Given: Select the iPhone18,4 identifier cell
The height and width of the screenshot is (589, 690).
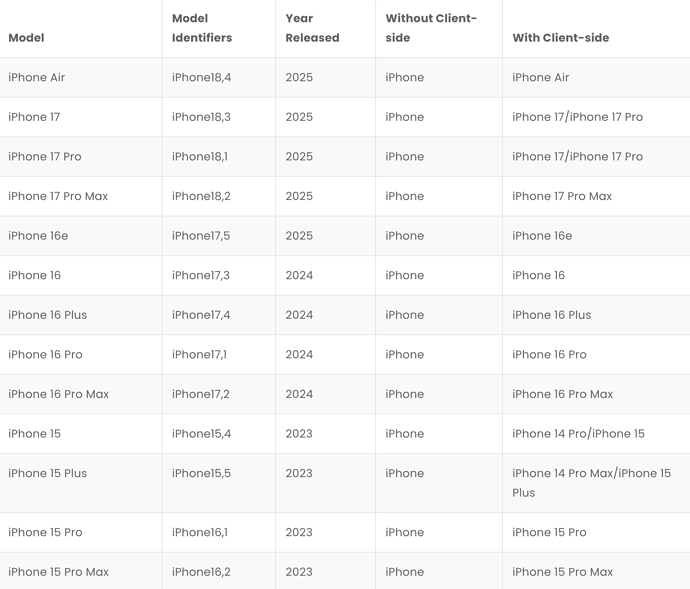Looking at the screenshot, I should tap(201, 77).
